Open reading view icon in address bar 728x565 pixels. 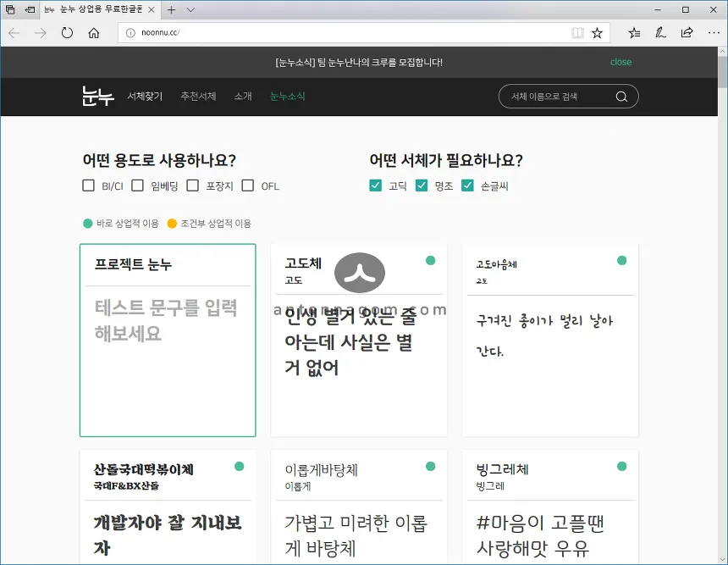[577, 33]
